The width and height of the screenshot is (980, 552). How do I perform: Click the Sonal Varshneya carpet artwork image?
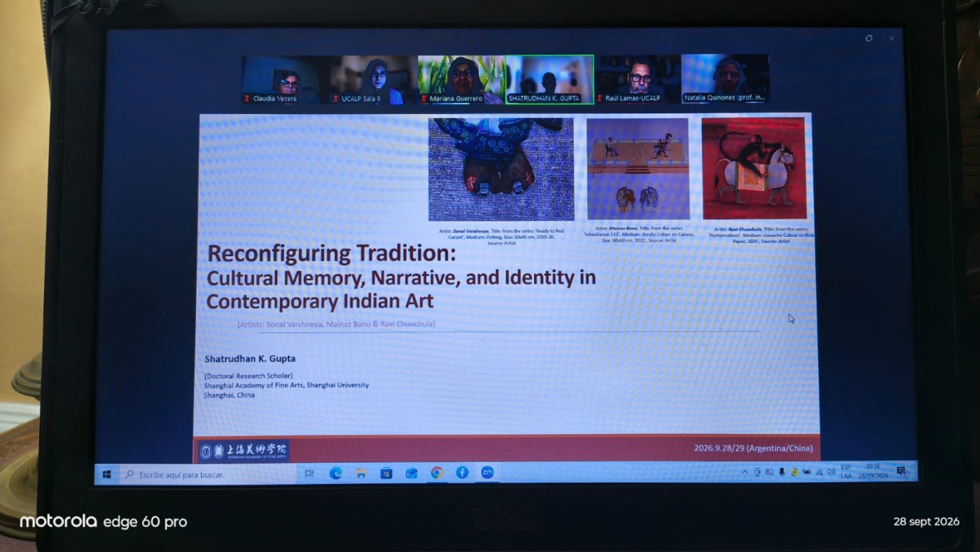click(x=501, y=170)
